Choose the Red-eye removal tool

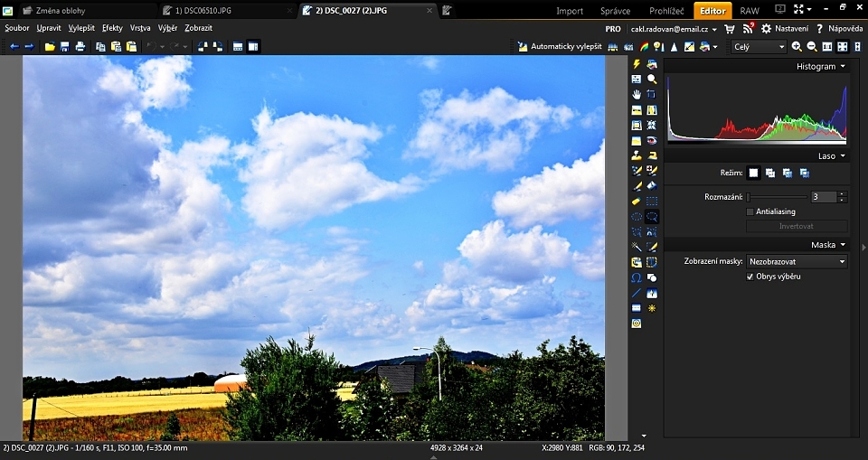[x=652, y=140]
